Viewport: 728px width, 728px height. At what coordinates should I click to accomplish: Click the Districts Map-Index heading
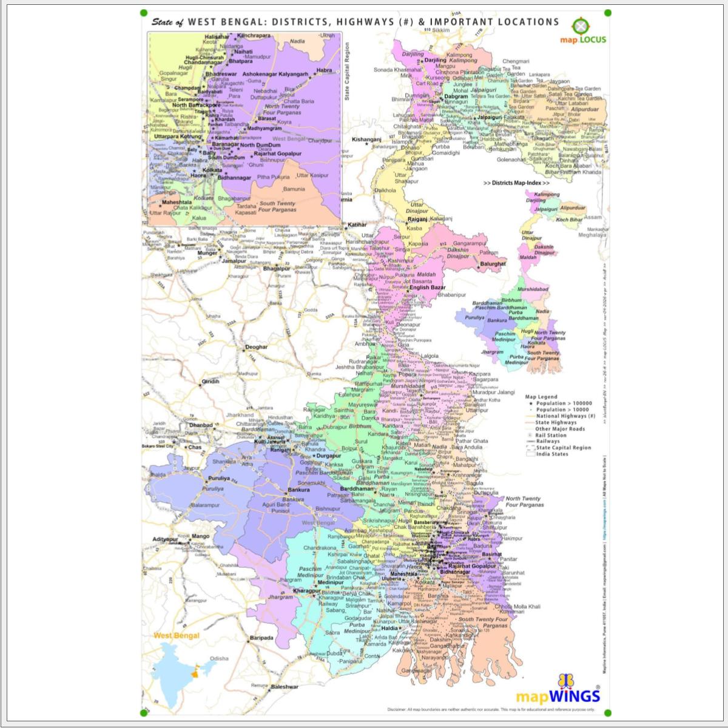(516, 183)
